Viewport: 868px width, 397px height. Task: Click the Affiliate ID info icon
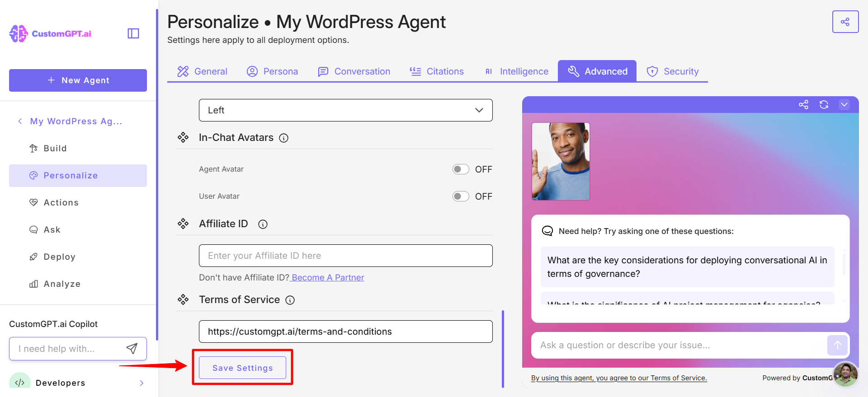coord(263,224)
